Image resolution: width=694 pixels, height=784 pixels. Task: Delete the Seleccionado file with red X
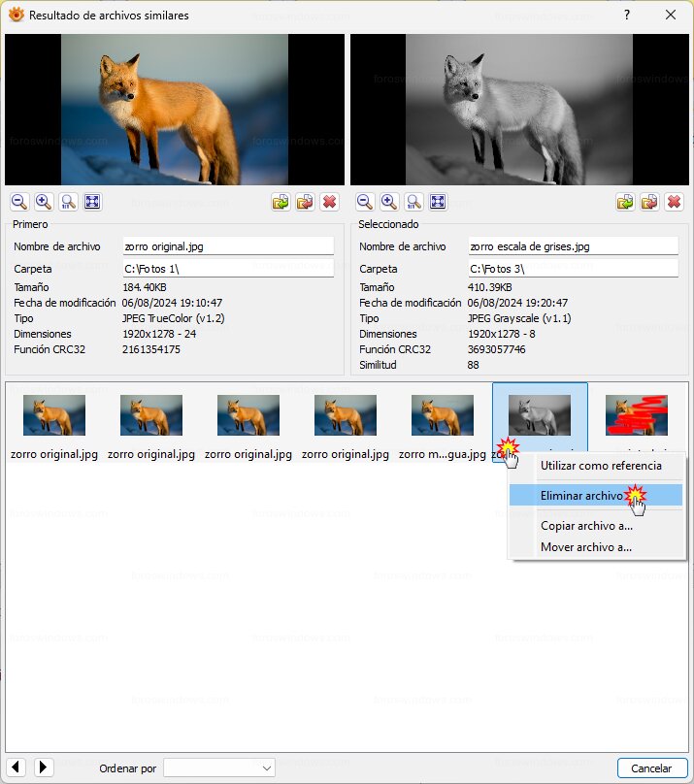[x=674, y=202]
